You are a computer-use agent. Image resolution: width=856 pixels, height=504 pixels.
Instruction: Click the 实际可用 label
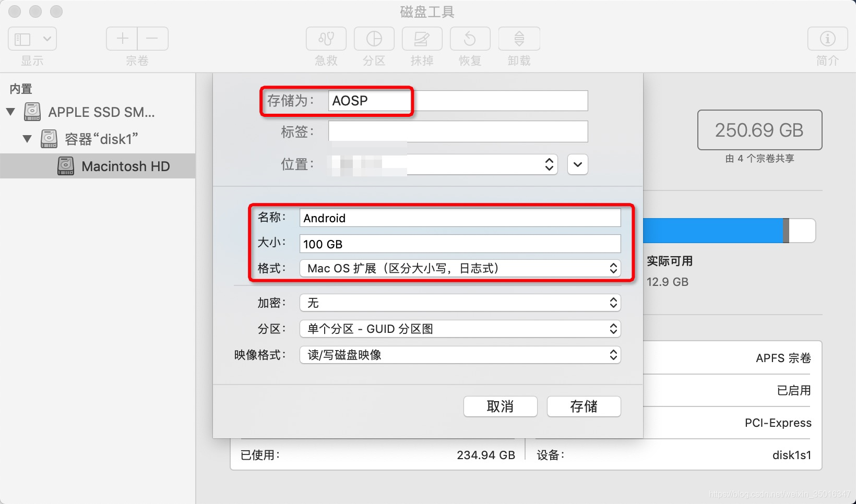(x=670, y=261)
